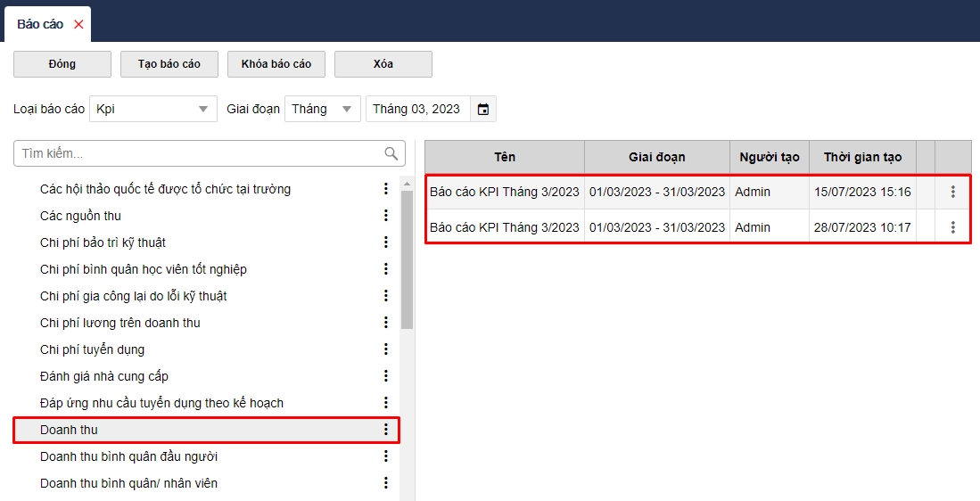
Task: Open the calendar date picker icon
Action: 483,109
